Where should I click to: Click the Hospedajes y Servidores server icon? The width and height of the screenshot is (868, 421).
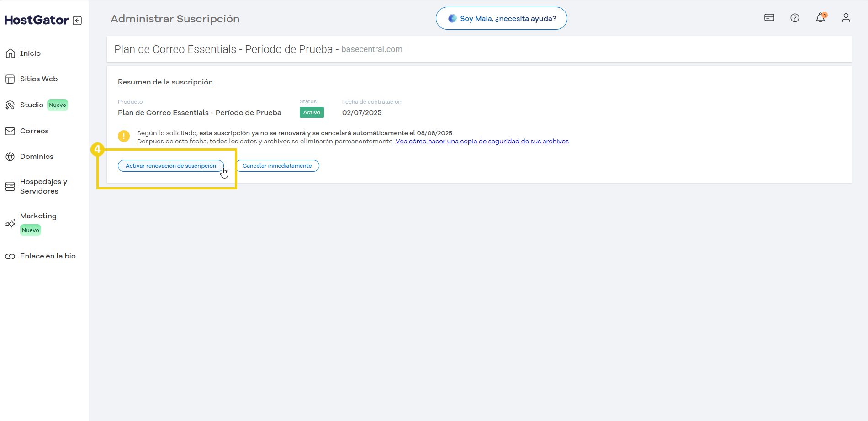(x=10, y=186)
